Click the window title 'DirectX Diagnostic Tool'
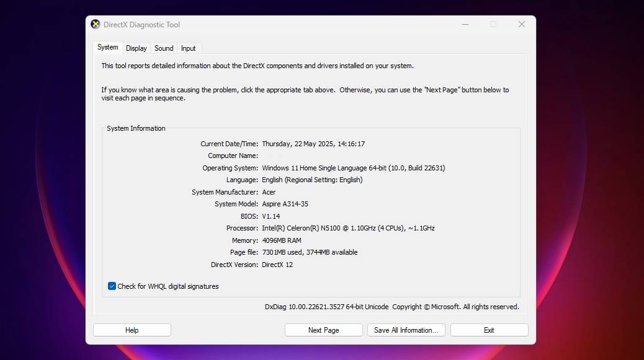 pos(141,25)
